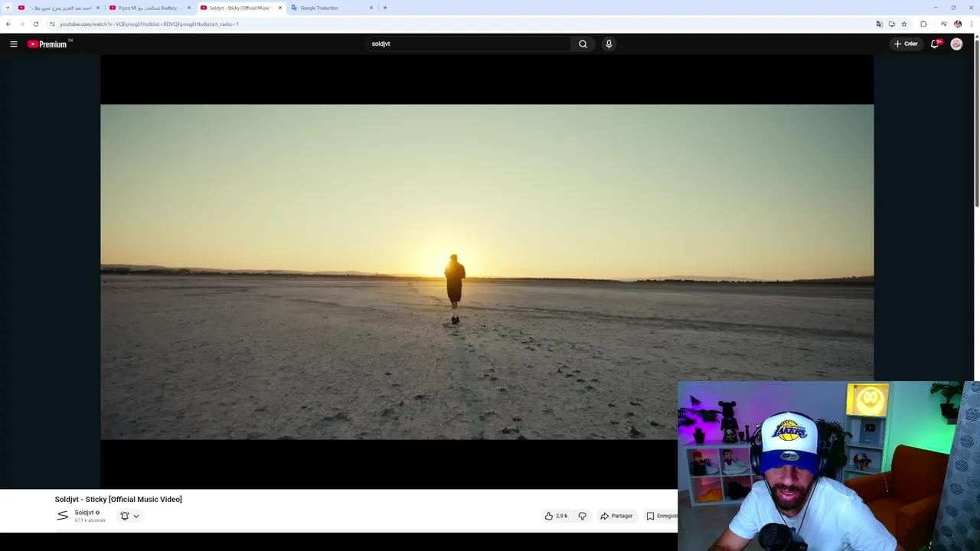
Task: Close the Psyco M Badboy tab
Action: [189, 8]
